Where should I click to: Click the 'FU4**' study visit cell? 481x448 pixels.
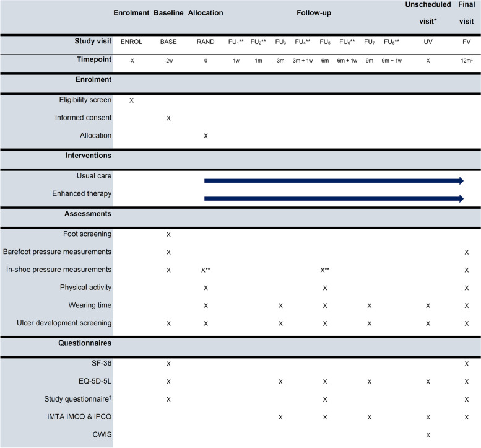click(x=303, y=42)
